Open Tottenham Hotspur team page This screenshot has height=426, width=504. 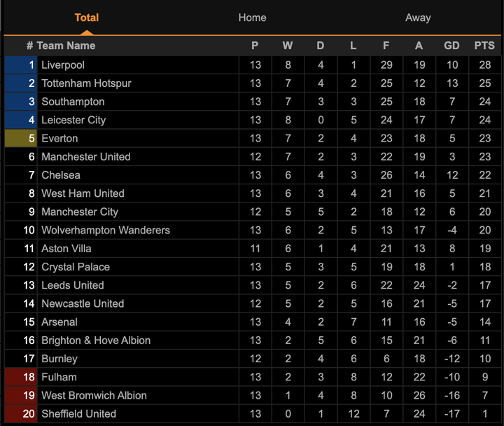(86, 83)
